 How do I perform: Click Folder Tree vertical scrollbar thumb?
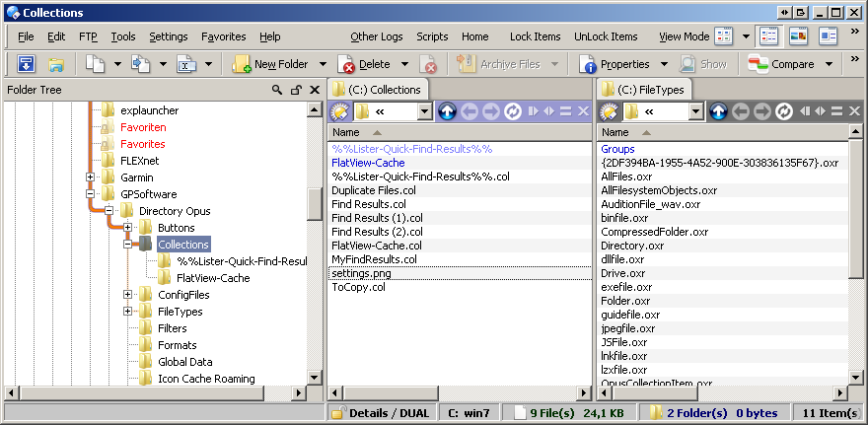(x=315, y=204)
